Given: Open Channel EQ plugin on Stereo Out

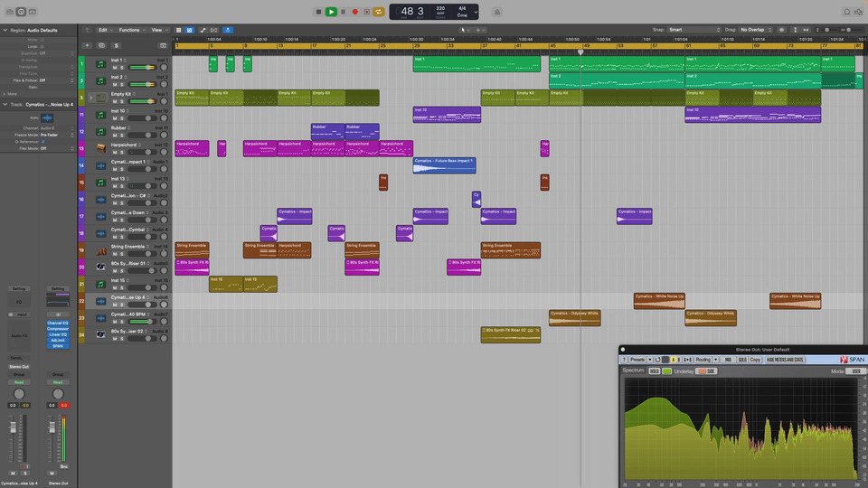Looking at the screenshot, I should [58, 324].
